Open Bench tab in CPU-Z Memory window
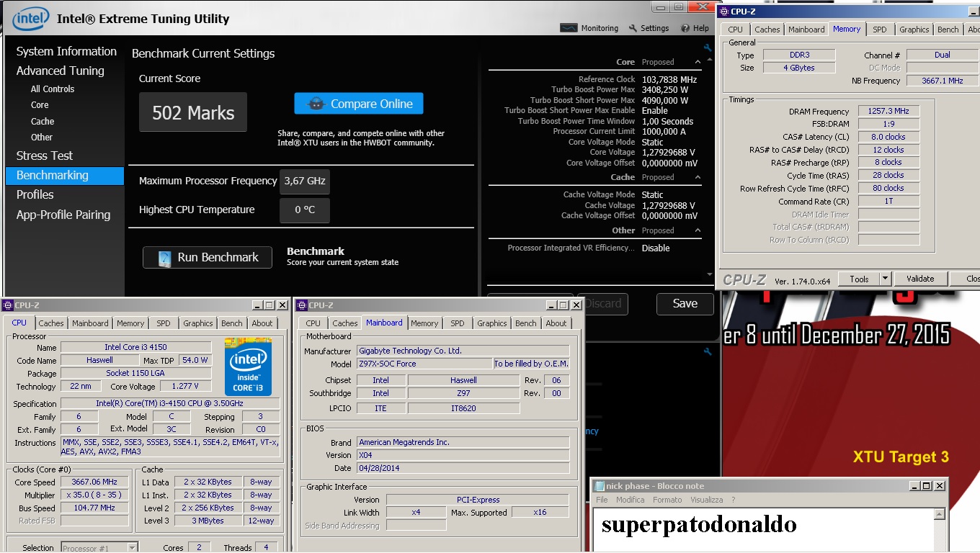The image size is (980, 553). click(948, 30)
